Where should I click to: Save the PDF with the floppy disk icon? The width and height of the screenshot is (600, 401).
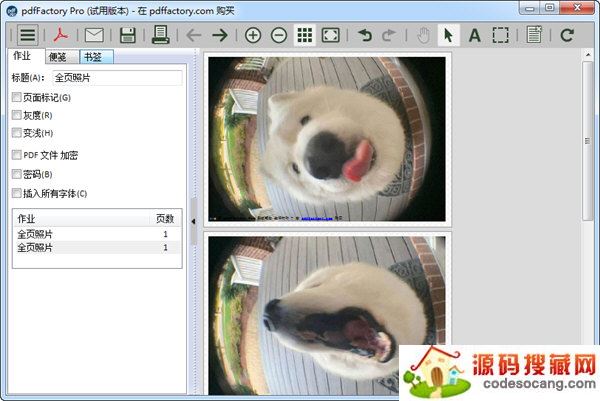(x=128, y=35)
